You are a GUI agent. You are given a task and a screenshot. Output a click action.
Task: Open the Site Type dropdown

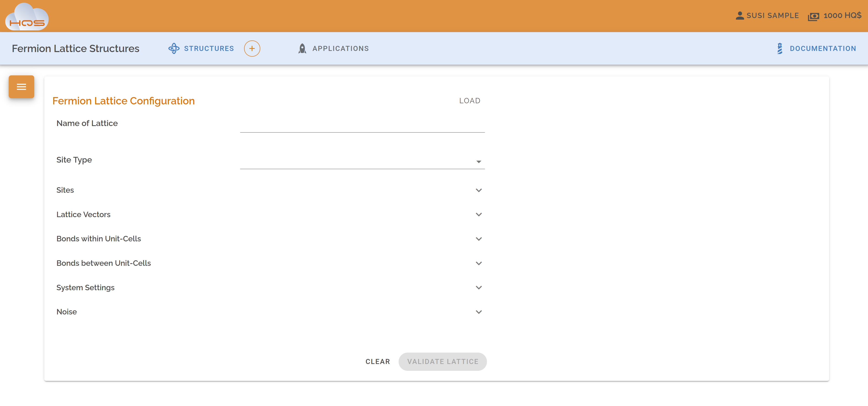pos(479,162)
